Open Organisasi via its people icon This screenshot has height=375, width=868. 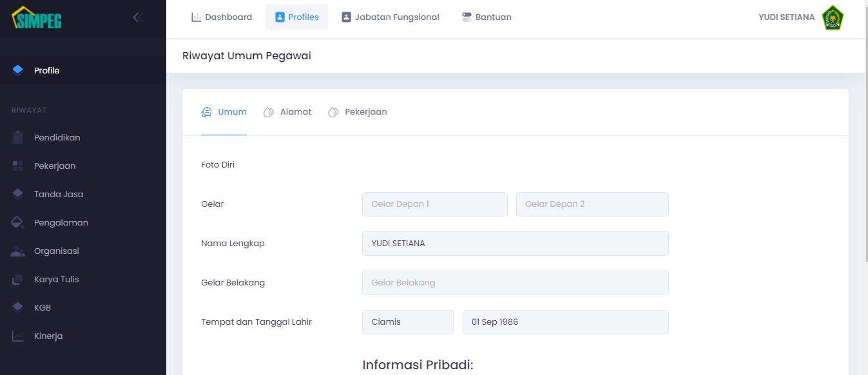pos(17,251)
